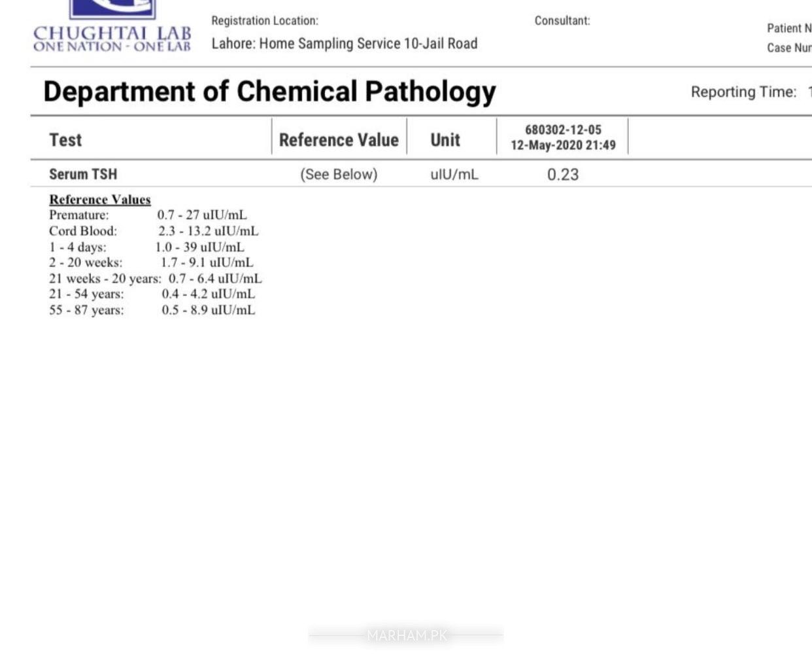Click the 'Unit' column header

pyautogui.click(x=445, y=140)
